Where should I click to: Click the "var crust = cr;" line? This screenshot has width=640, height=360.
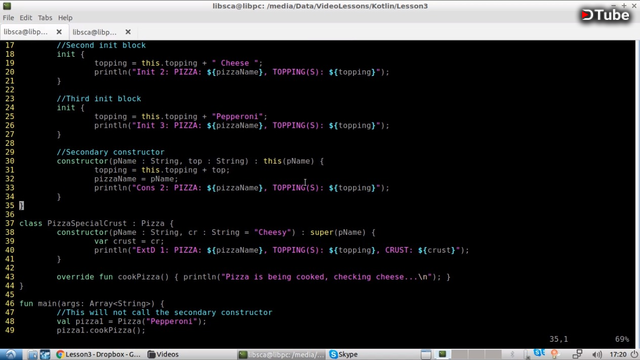(x=129, y=241)
